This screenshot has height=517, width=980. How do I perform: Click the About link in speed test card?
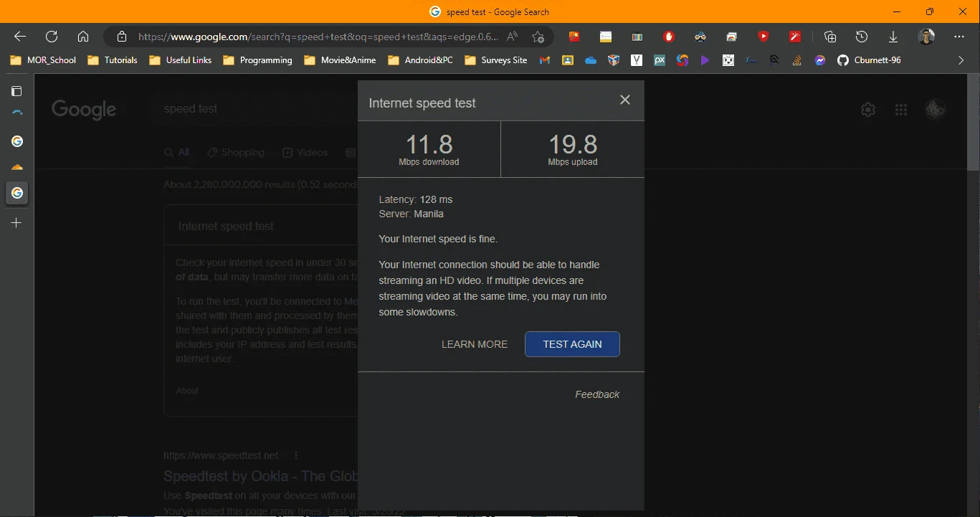[x=187, y=391]
